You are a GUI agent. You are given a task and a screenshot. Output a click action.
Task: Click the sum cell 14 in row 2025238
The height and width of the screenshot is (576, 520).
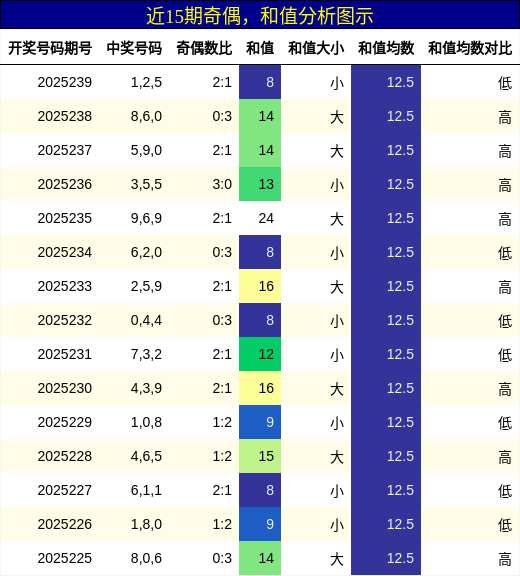point(260,116)
